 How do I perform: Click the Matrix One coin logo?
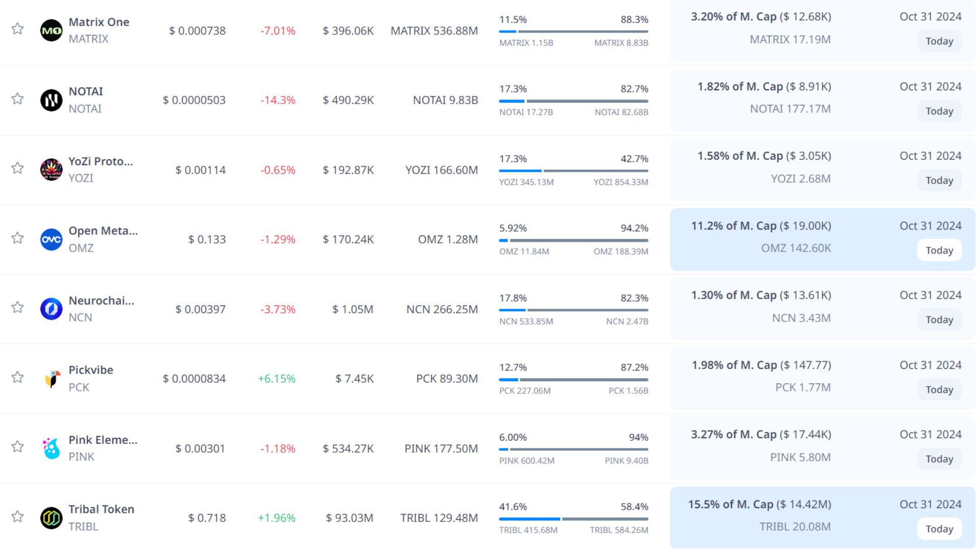(51, 31)
